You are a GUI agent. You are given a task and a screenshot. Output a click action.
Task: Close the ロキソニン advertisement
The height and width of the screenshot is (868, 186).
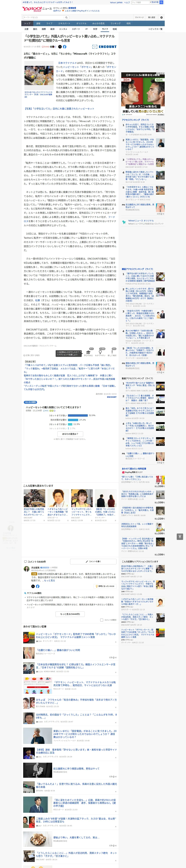163,73
